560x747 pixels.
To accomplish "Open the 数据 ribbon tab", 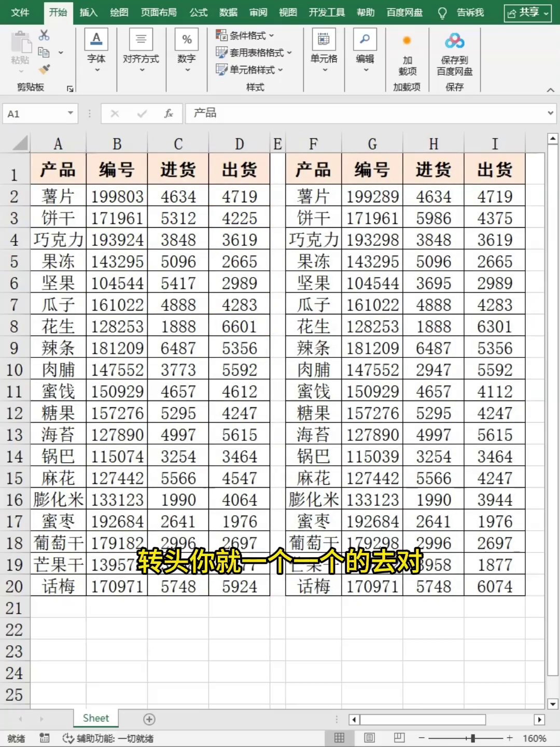I will [228, 12].
